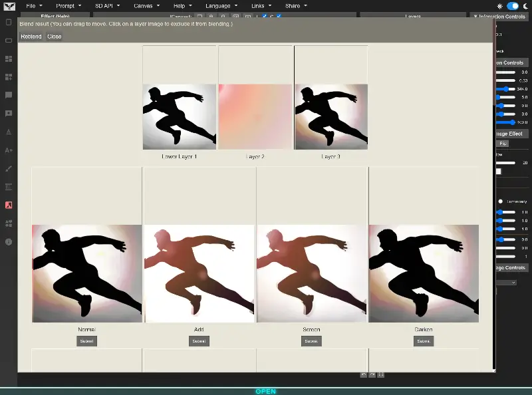The image size is (532, 395).
Task: Submit the Add blend result
Action: 199,341
